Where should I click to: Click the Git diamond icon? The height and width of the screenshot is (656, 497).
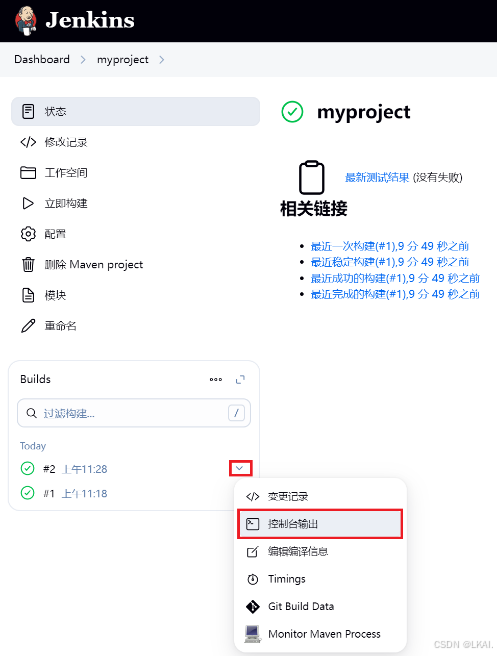pos(253,607)
